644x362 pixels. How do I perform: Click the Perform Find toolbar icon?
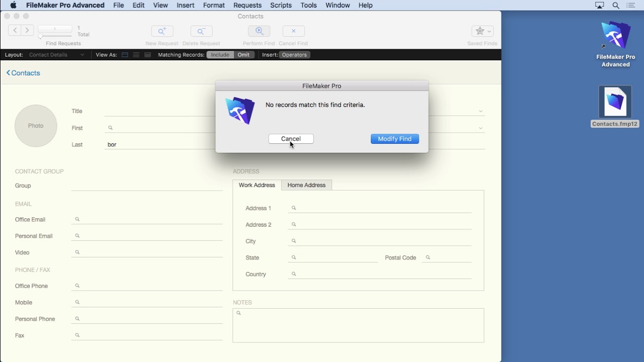pyautogui.click(x=259, y=31)
